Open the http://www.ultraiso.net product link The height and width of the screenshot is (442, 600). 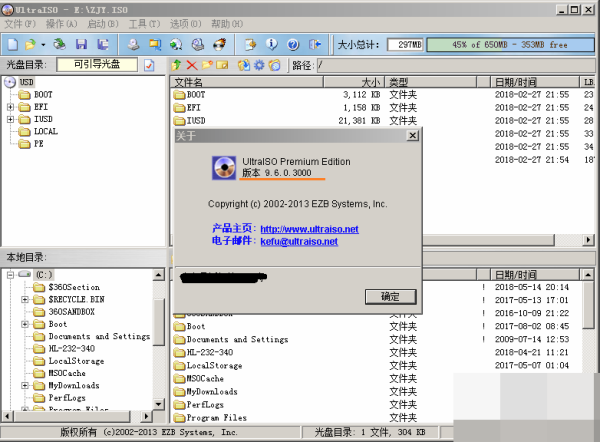coord(309,229)
